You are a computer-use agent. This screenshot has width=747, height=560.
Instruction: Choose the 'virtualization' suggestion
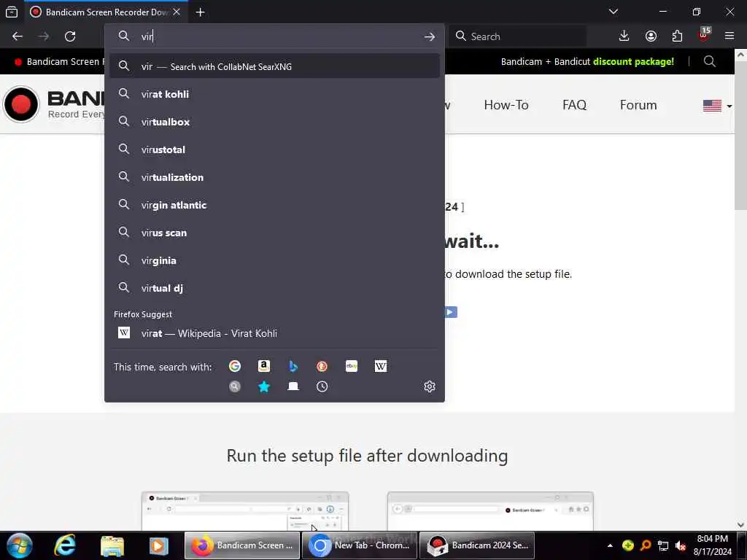274,177
